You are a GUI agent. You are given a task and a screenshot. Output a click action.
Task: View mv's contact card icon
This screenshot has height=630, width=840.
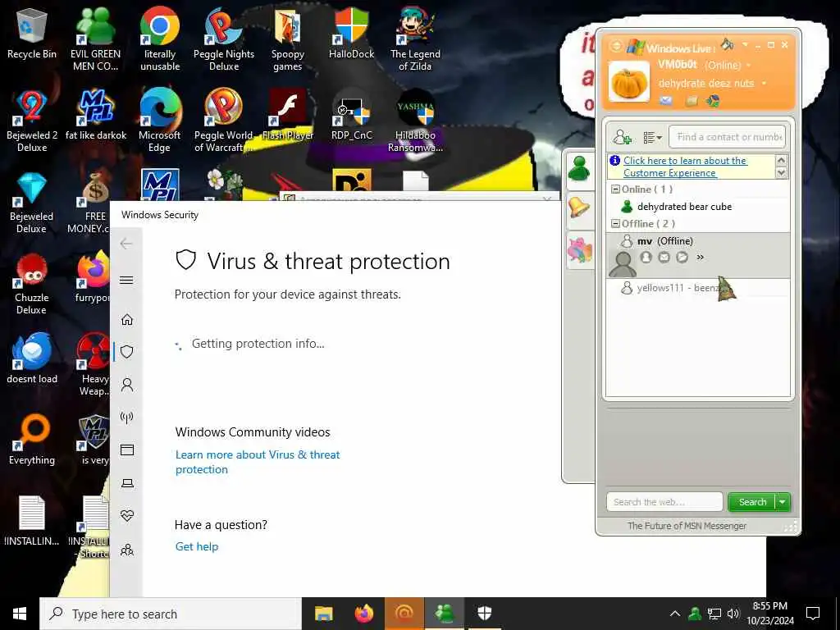(x=646, y=257)
